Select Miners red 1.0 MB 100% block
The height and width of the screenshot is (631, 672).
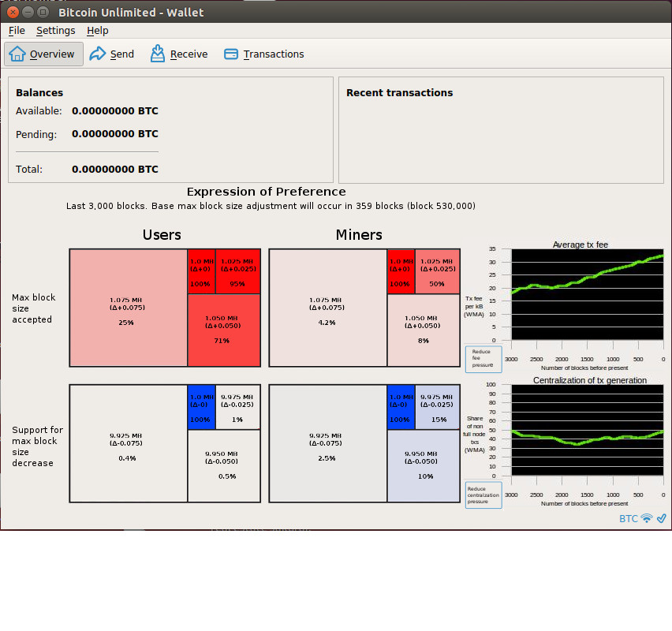tap(401, 272)
